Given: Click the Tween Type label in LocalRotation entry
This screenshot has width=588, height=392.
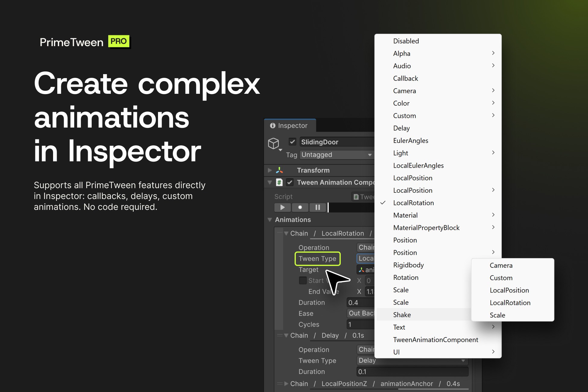Looking at the screenshot, I should point(317,259).
